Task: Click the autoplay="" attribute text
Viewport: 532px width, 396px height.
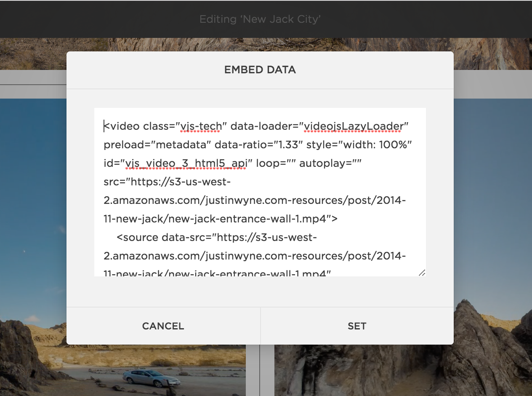Action: click(331, 163)
